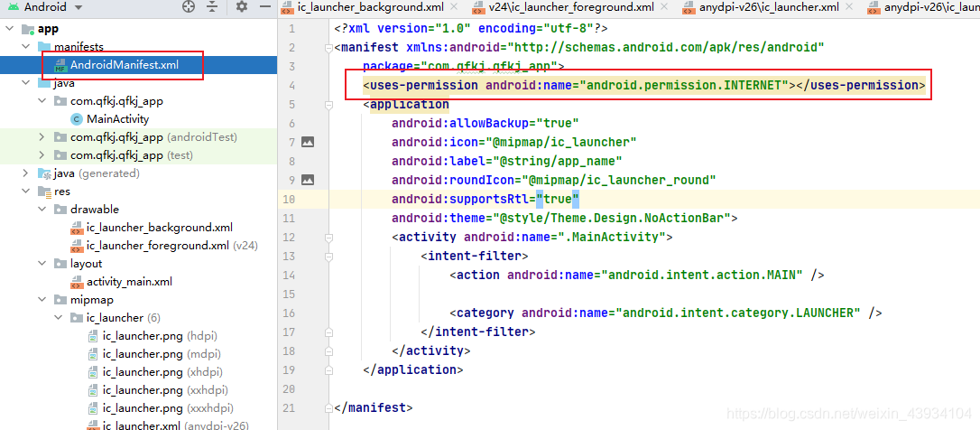This screenshot has height=430, width=980.
Task: Collapse the app module node
Action: point(10,29)
